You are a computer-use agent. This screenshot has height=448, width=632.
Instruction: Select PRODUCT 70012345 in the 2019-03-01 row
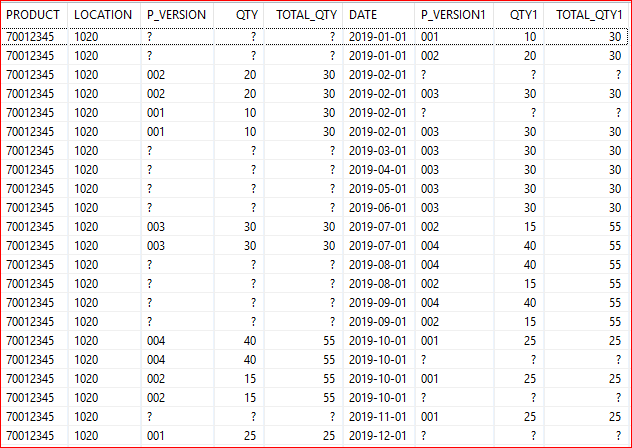click(30, 150)
